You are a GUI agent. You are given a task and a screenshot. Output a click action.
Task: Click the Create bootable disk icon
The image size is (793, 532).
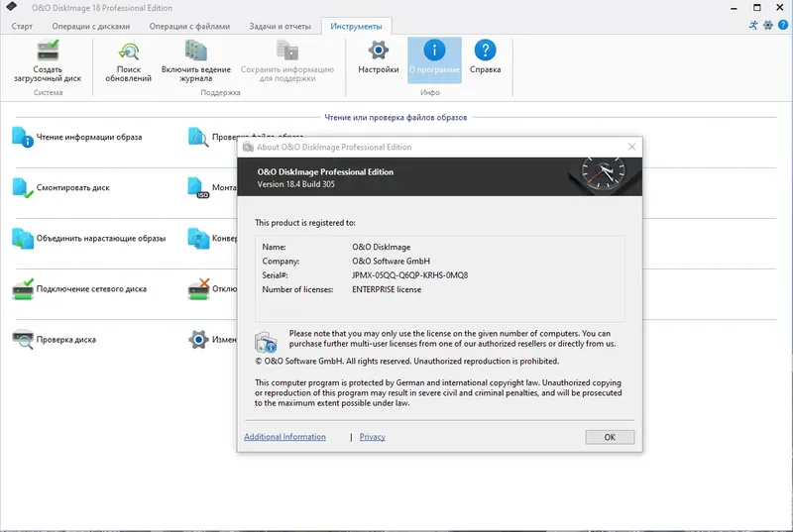(48, 51)
